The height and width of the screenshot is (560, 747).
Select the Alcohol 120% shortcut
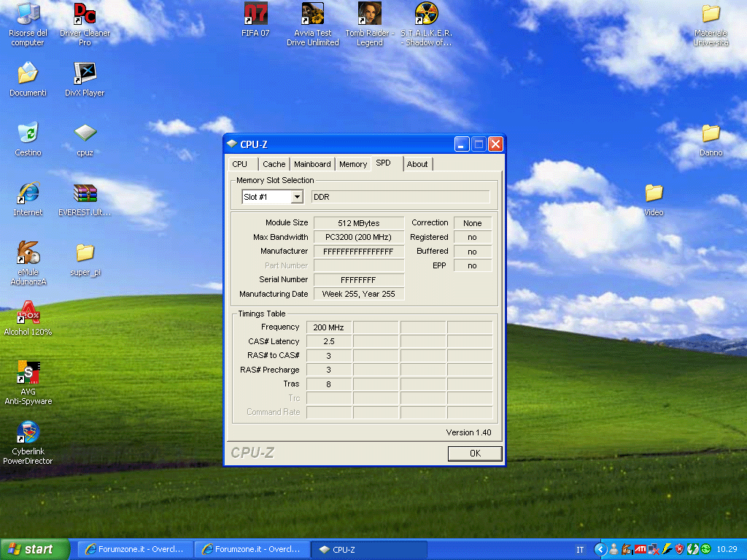tap(28, 318)
